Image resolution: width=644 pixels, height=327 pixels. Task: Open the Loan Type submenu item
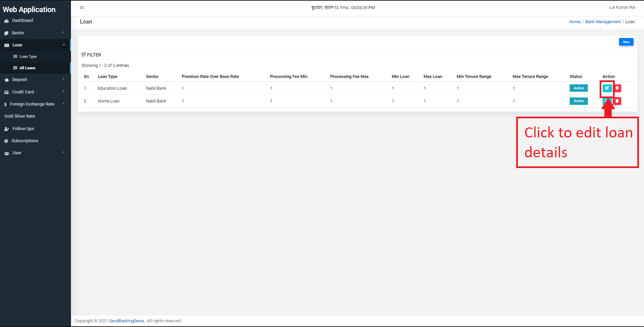click(x=35, y=56)
